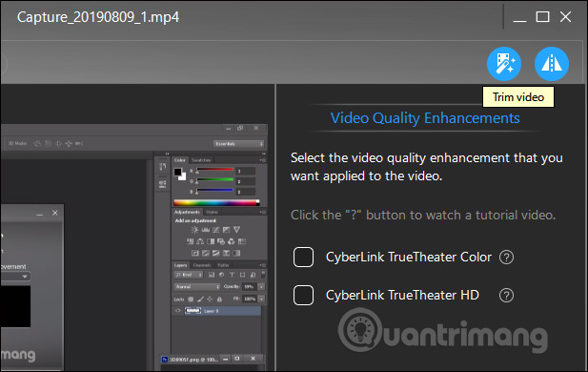Maximize the Capture_20190809_1.mp4 window
The height and width of the screenshot is (372, 588).
pyautogui.click(x=542, y=17)
